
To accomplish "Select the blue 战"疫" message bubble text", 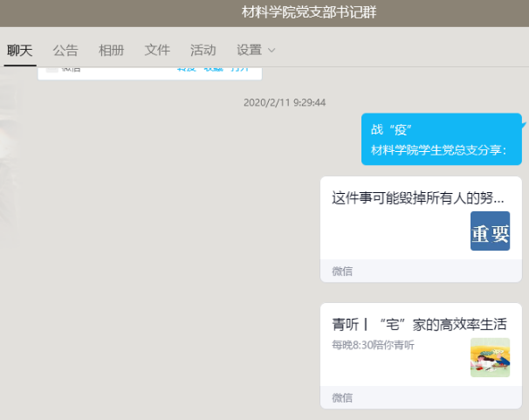I will coord(391,129).
